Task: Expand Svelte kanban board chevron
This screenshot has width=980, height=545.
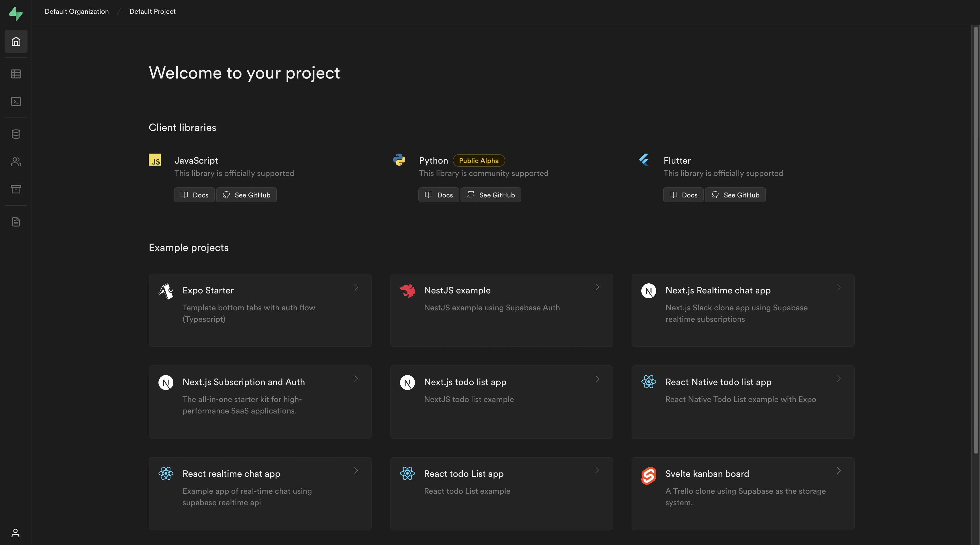Action: click(x=839, y=470)
